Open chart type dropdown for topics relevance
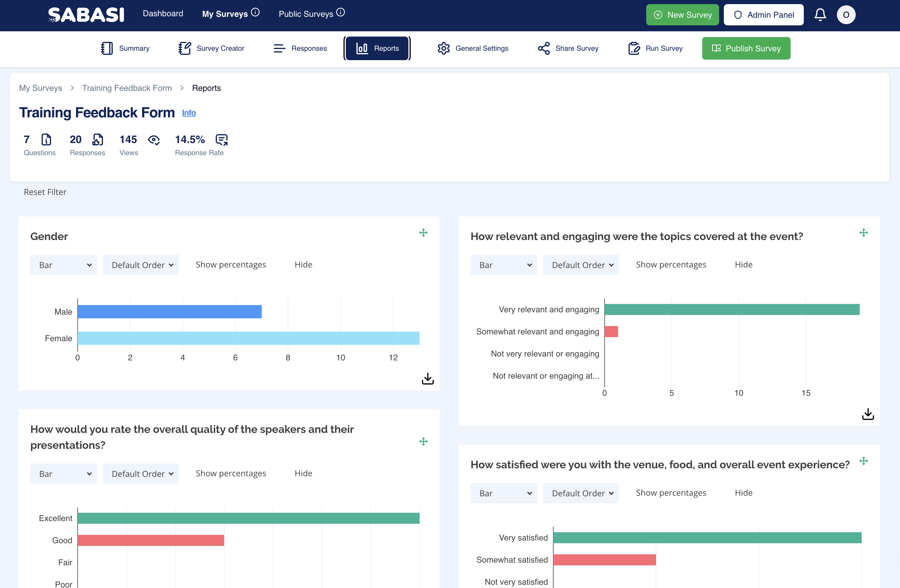The height and width of the screenshot is (588, 900). tap(504, 265)
